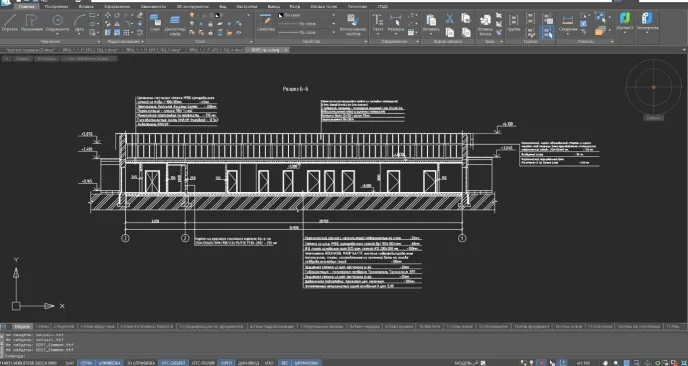Expand the Редактирование panel options

click(x=143, y=42)
